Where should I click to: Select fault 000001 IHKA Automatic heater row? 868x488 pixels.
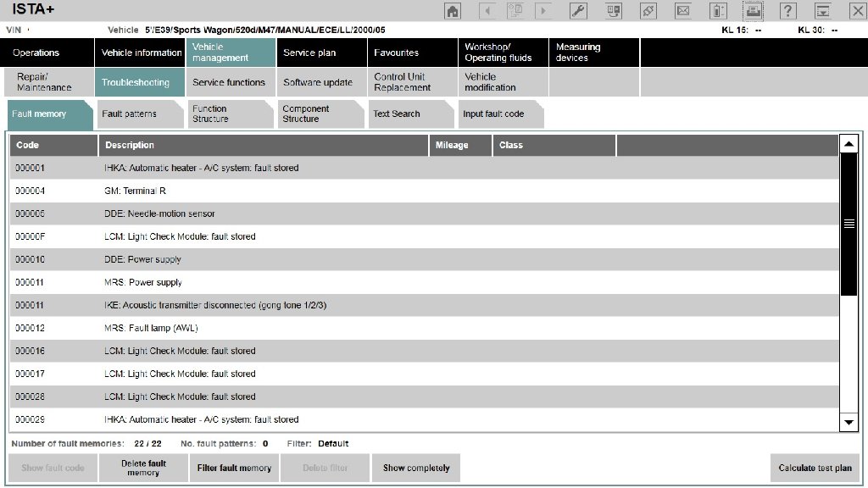pyautogui.click(x=424, y=168)
